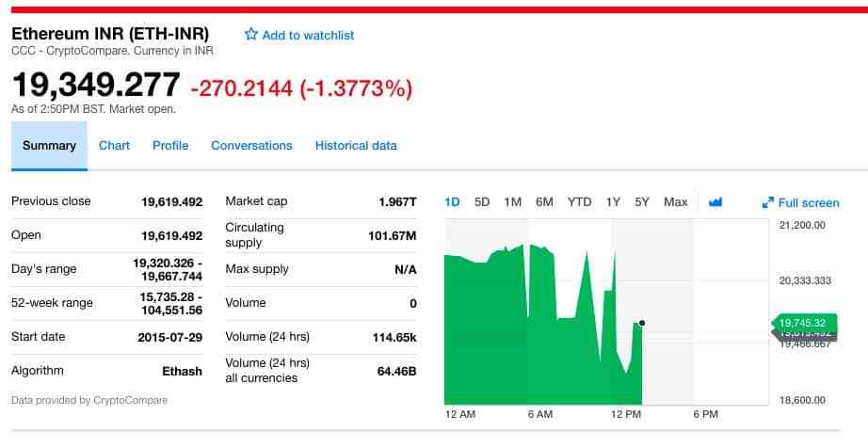The image size is (868, 447).
Task: Click the green 19,745.32 price label
Action: (x=804, y=323)
